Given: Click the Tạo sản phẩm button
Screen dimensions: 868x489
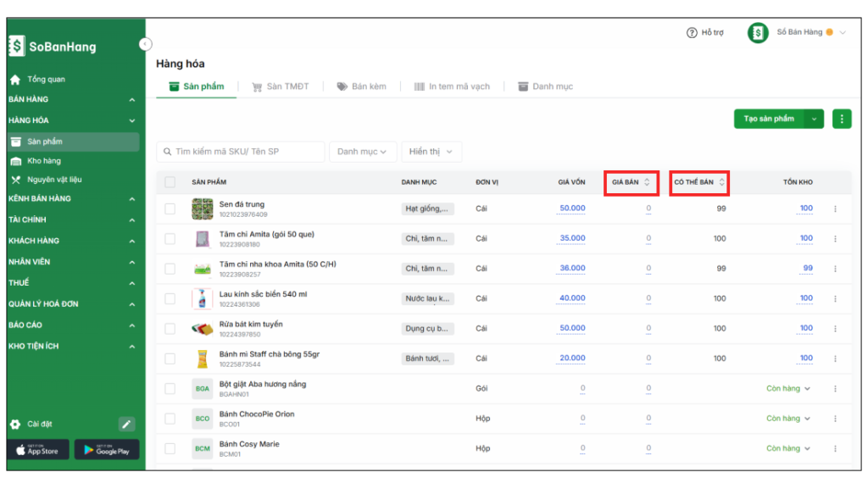Looking at the screenshot, I should coord(769,119).
